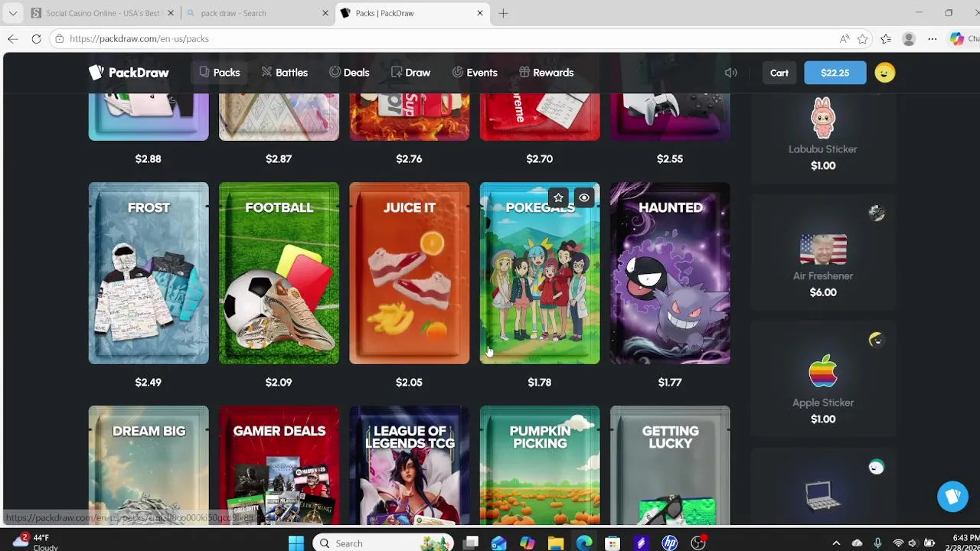980x551 pixels.
Task: Switch to pack draw - Search tab
Action: click(259, 13)
